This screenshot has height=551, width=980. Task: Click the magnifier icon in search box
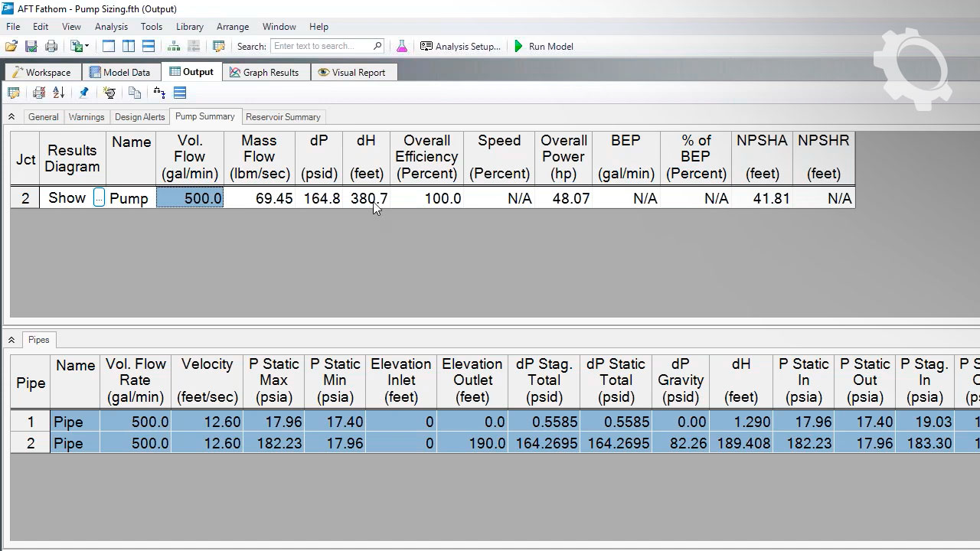(377, 46)
